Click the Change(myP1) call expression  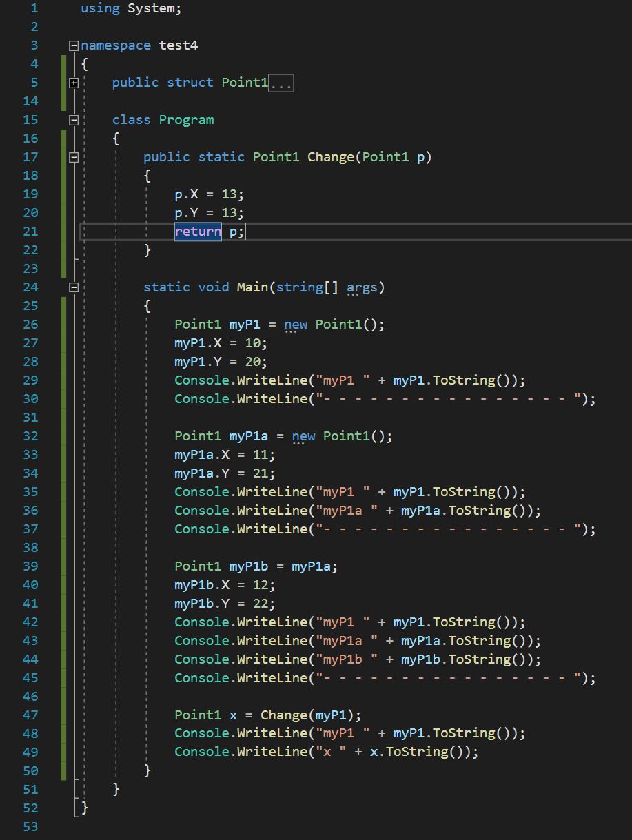[309, 715]
